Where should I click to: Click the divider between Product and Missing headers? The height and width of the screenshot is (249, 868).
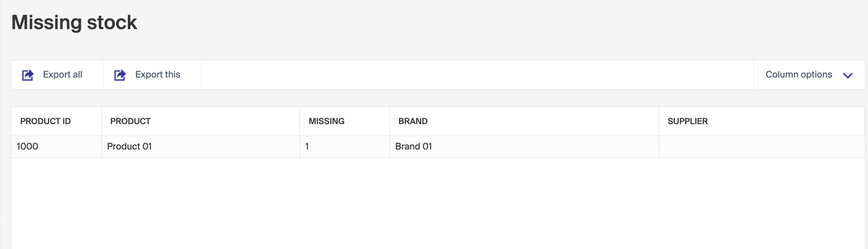tap(300, 121)
